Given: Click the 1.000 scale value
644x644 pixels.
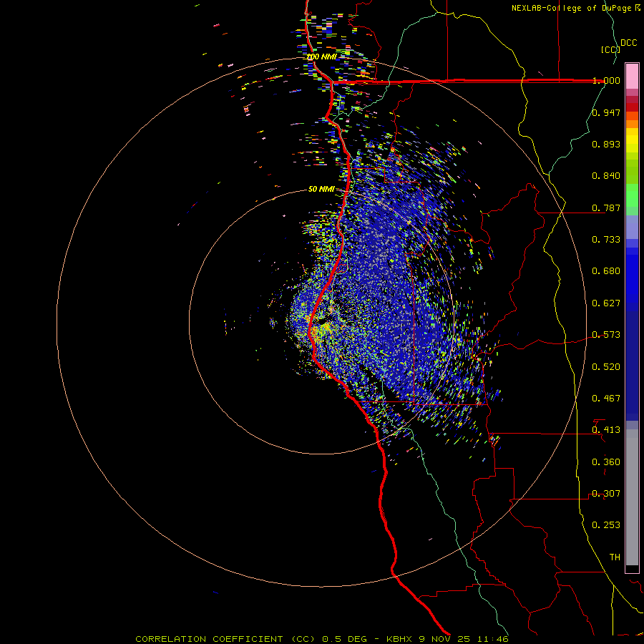Looking at the screenshot, I should pos(606,80).
